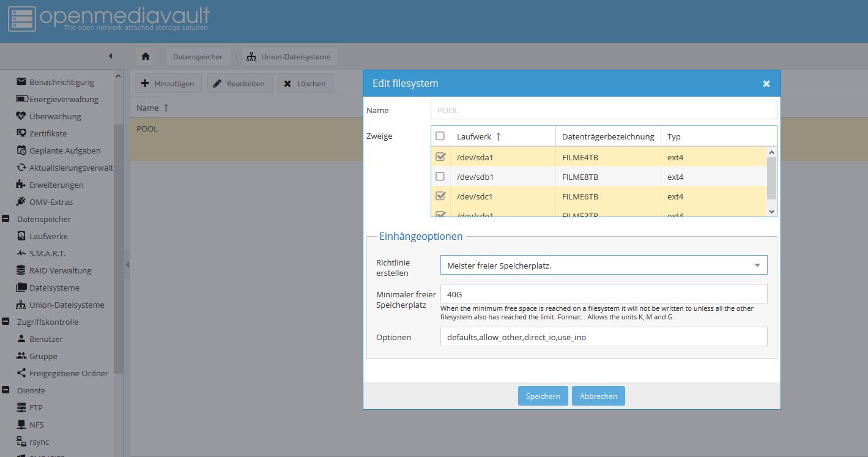Collapse the Datenspeicher tree section
The image size is (868, 457).
point(6,218)
